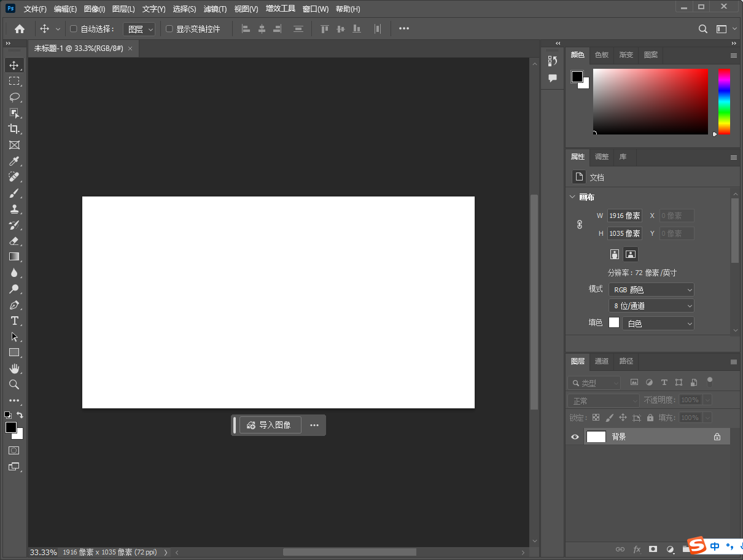Select the Type tool

tap(15, 321)
